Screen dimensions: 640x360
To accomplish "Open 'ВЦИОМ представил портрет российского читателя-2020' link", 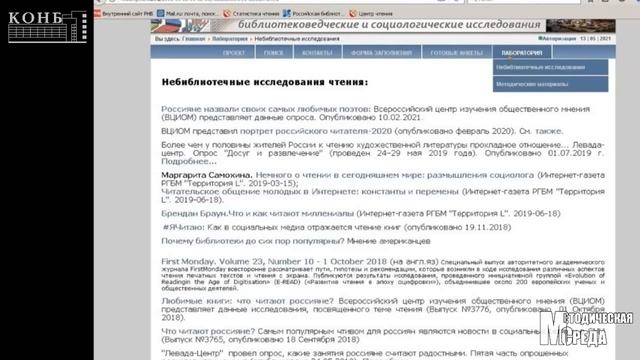I will click(276, 131).
